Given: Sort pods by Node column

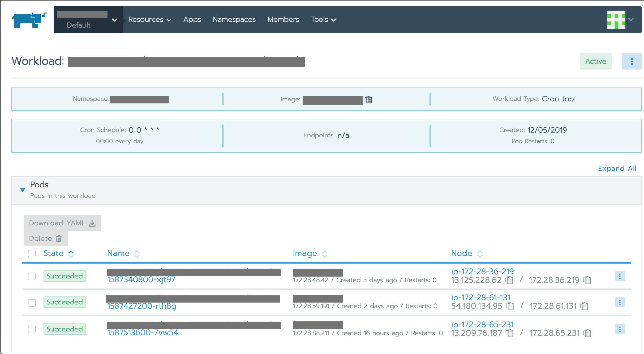Looking at the screenshot, I should [467, 254].
